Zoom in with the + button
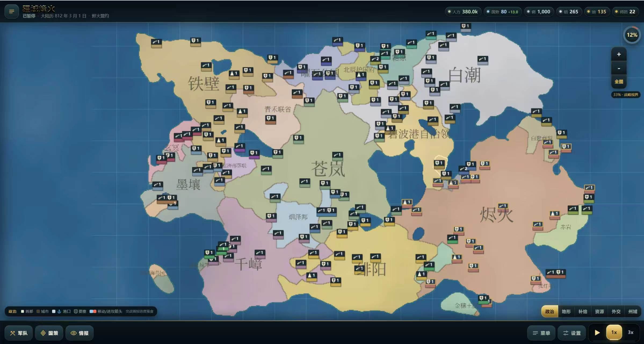The width and height of the screenshot is (644, 344). click(x=619, y=54)
